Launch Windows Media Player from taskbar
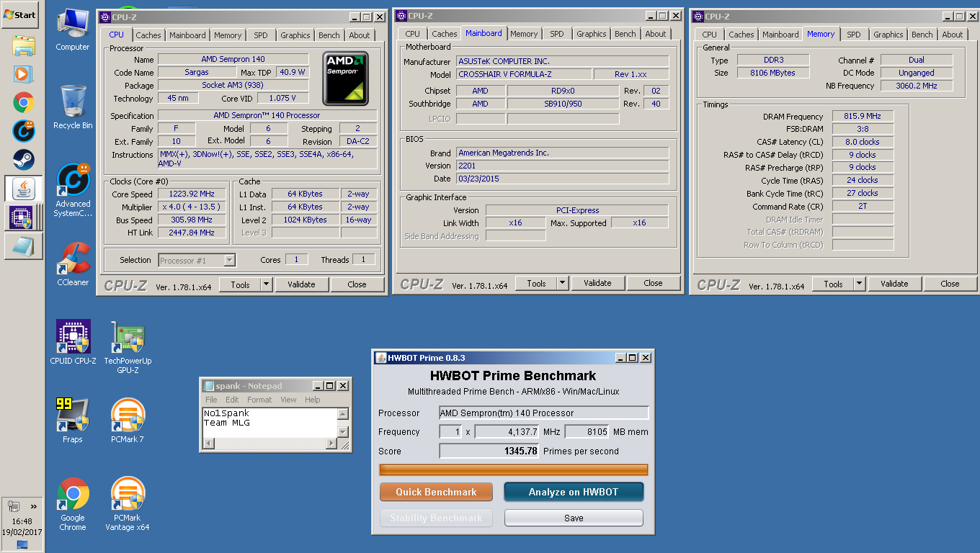This screenshot has height=553, width=980. (x=23, y=74)
